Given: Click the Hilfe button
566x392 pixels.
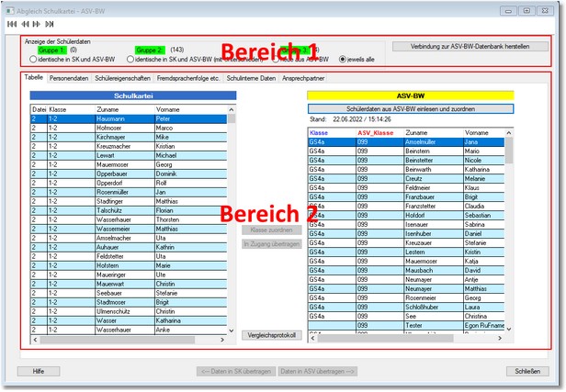Looking at the screenshot, I should (x=39, y=372).
